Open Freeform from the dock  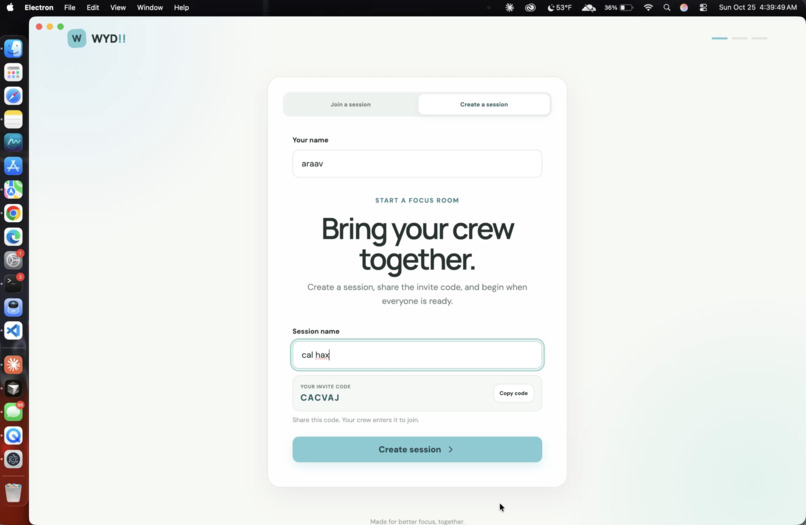[13, 142]
